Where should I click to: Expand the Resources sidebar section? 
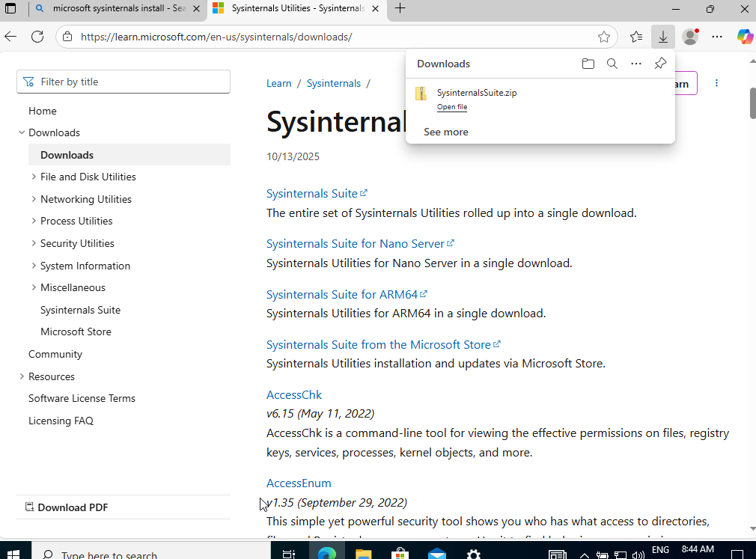(x=22, y=376)
